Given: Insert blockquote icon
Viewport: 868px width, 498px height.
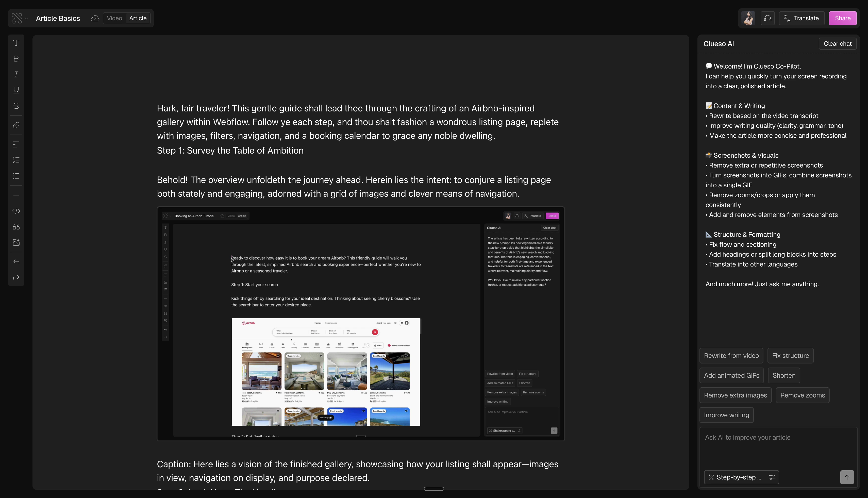Looking at the screenshot, I should coord(16,227).
